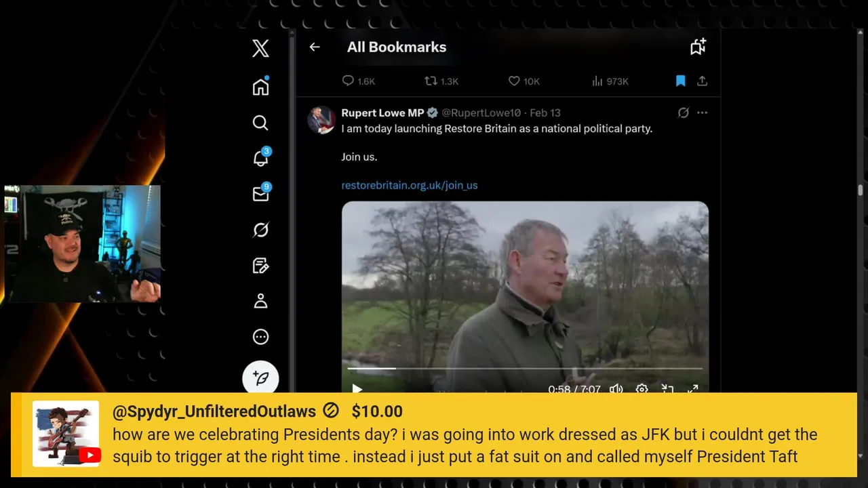Image resolution: width=868 pixels, height=488 pixels.
Task: Like the post with 10K likes
Action: [514, 81]
